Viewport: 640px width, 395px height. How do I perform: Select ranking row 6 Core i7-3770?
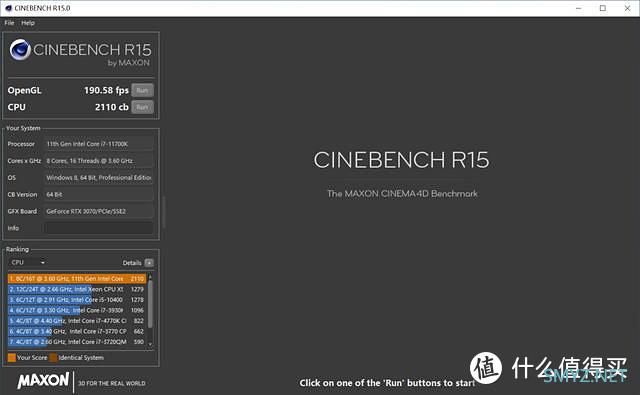pyautogui.click(x=77, y=331)
